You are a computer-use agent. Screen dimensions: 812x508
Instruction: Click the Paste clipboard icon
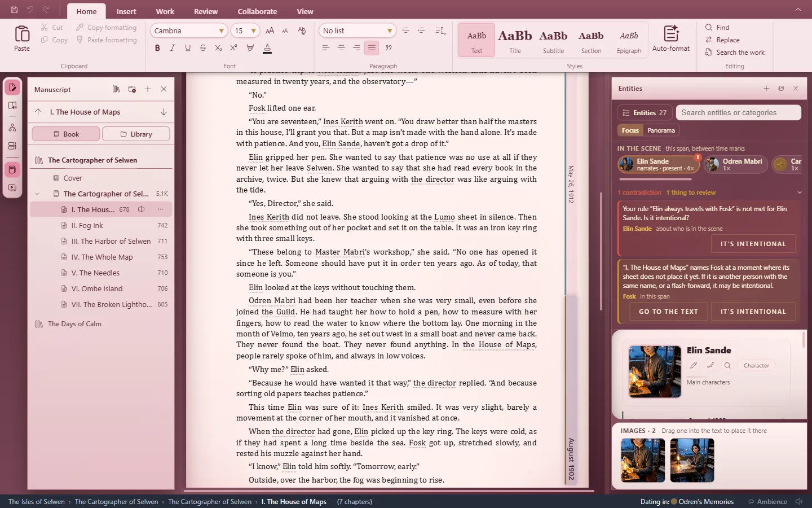(x=22, y=34)
